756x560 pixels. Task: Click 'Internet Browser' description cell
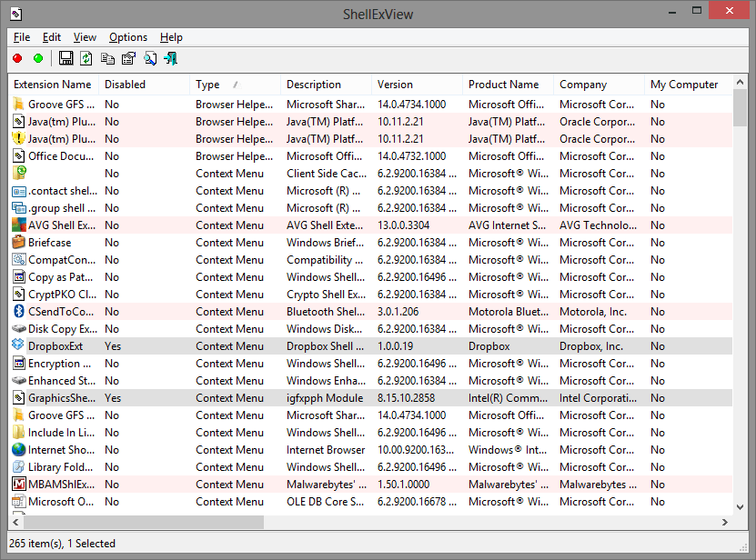coord(326,450)
